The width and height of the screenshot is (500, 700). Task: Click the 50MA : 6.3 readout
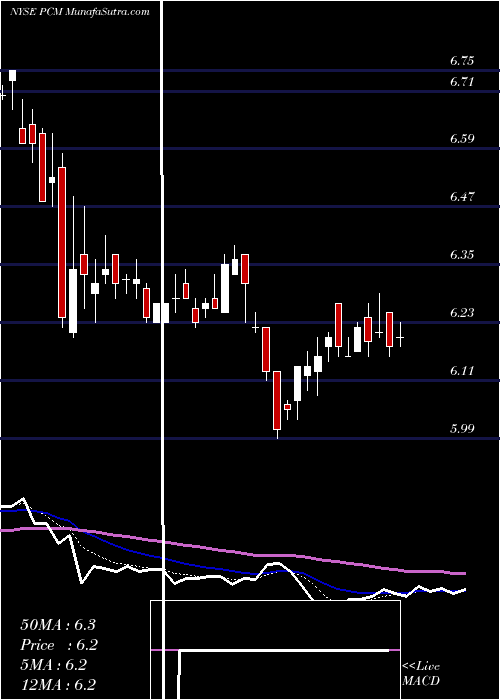(58, 625)
